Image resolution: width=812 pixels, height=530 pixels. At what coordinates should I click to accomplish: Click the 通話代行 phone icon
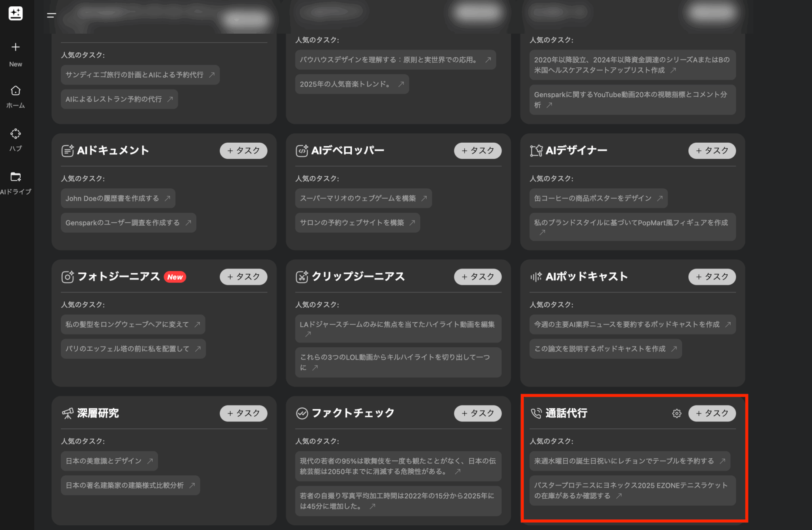(x=536, y=413)
